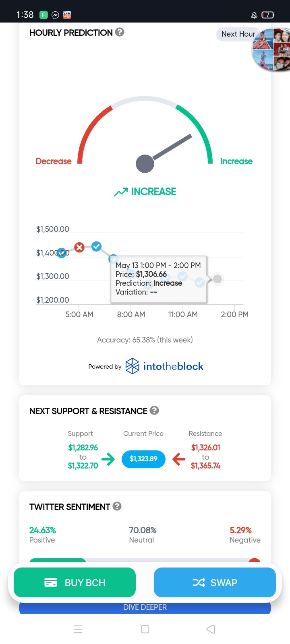Tap the current price $1,323.89 pill

point(143,459)
